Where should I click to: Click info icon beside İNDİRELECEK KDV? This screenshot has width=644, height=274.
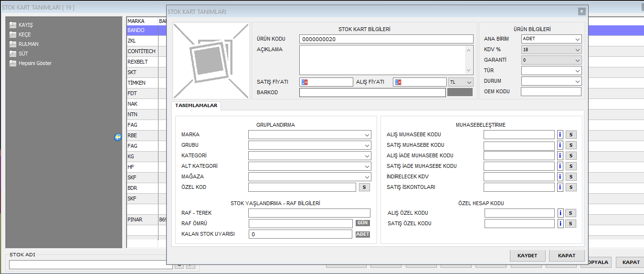pos(560,177)
